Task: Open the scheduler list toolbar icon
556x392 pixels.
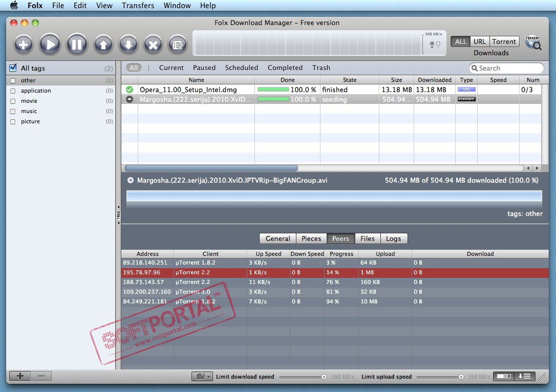Action: [178, 45]
